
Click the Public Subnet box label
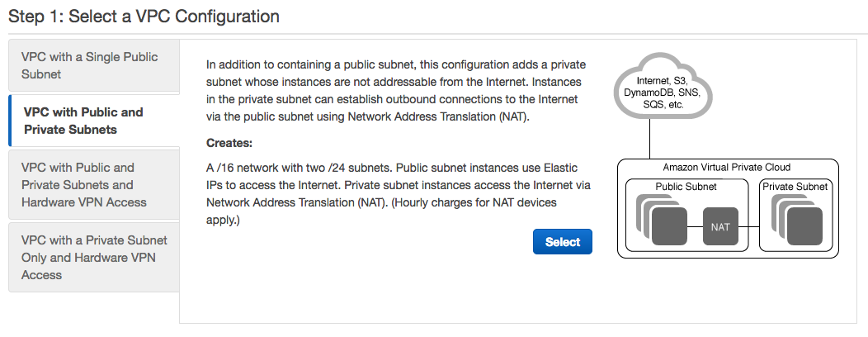pyautogui.click(x=686, y=186)
